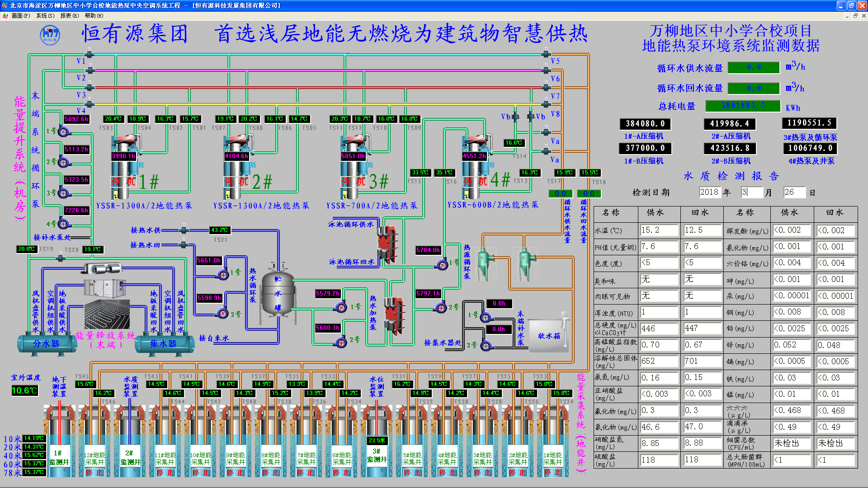Click the swimming pool plate heat exchanger
This screenshot has height=488, width=868.
[387, 244]
